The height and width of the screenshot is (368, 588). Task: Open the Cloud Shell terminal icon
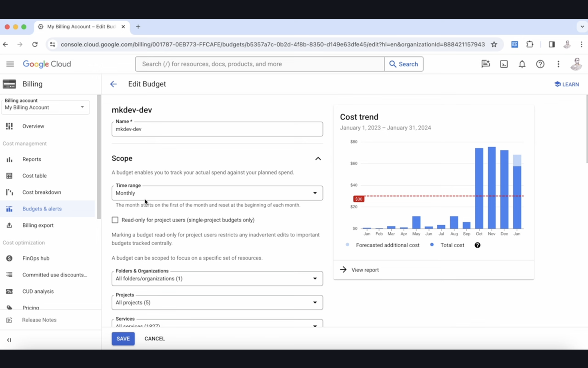(504, 64)
